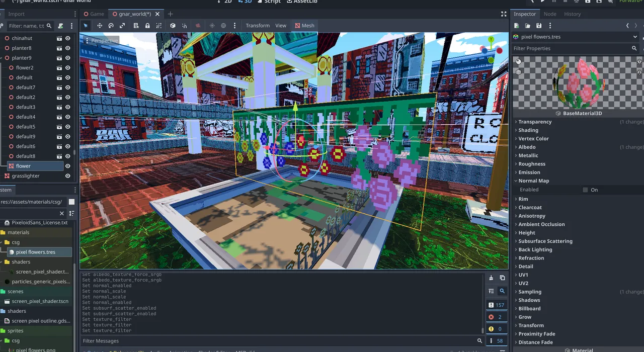Screen dimensions: 644x352
Task: Switch material preview to sphere shape
Action: pos(519,61)
